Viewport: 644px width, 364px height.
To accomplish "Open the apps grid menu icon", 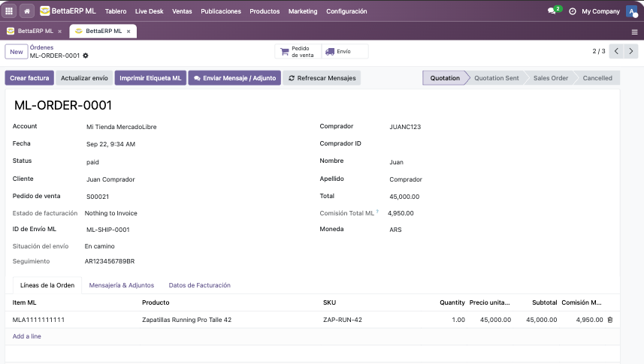I will (x=8, y=11).
